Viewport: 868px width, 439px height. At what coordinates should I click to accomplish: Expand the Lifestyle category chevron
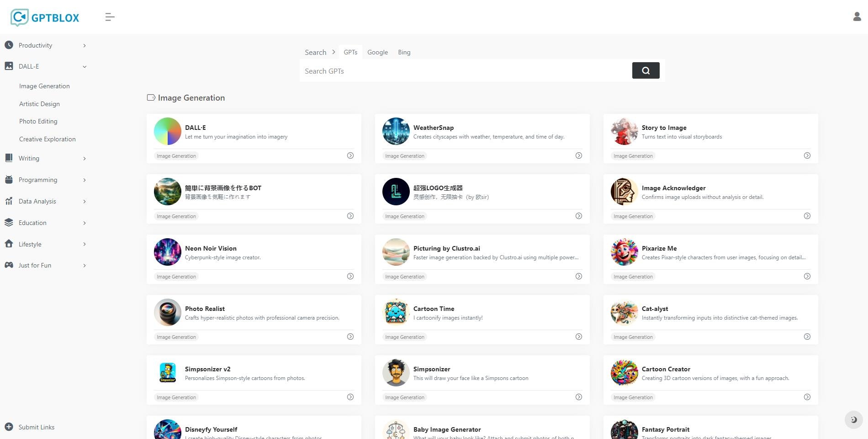click(85, 244)
